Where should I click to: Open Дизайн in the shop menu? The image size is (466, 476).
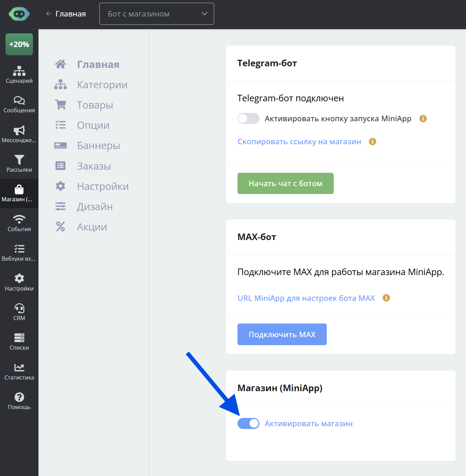coord(84,206)
